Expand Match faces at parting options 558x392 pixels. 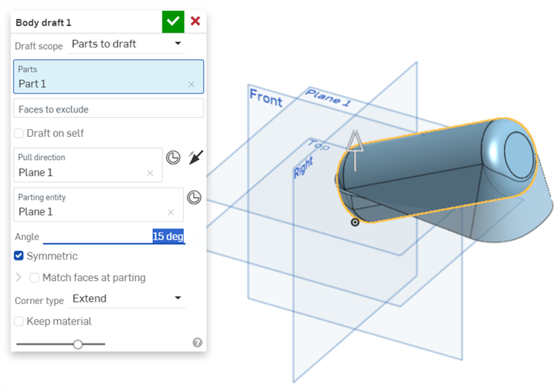click(x=18, y=277)
